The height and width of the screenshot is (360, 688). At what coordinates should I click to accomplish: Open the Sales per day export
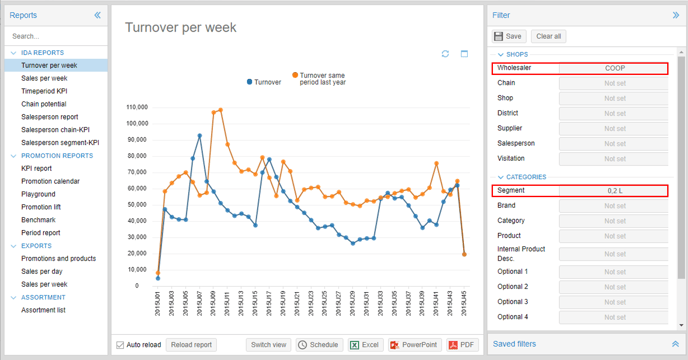(x=42, y=271)
